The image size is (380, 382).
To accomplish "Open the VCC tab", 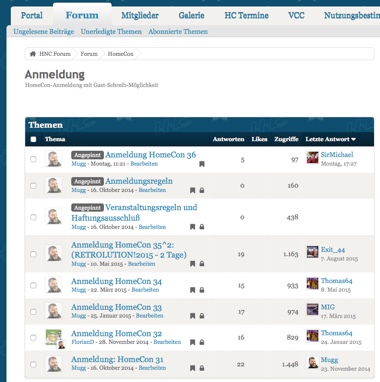I will coord(296,15).
